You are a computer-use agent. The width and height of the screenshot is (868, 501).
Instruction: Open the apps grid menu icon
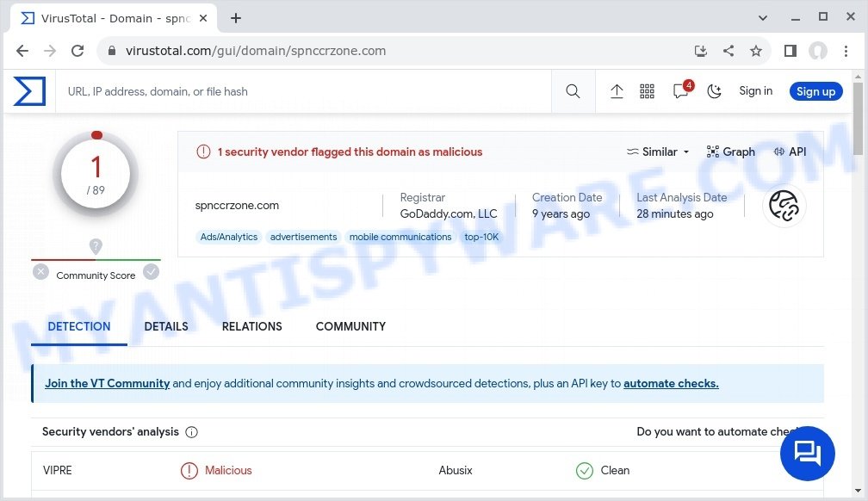pyautogui.click(x=648, y=91)
